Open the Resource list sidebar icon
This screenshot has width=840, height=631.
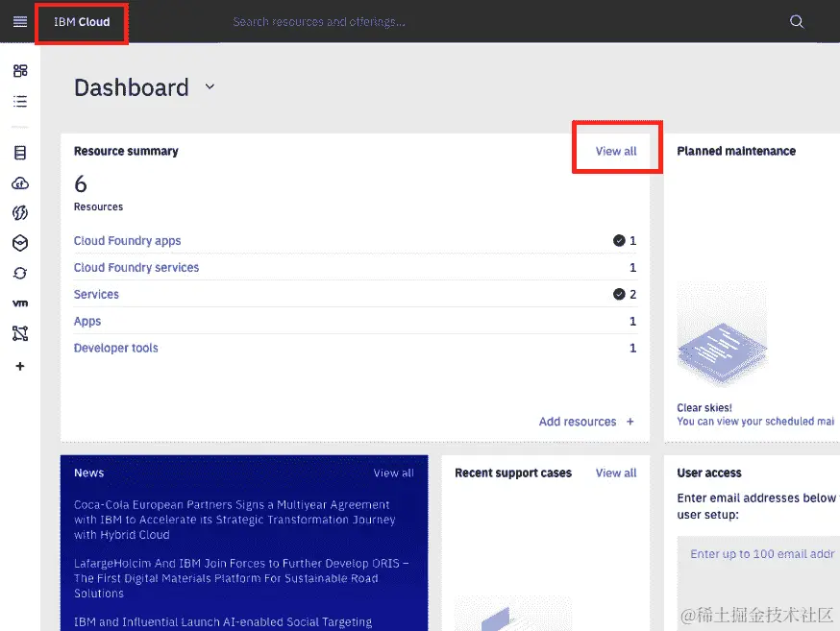(x=20, y=101)
